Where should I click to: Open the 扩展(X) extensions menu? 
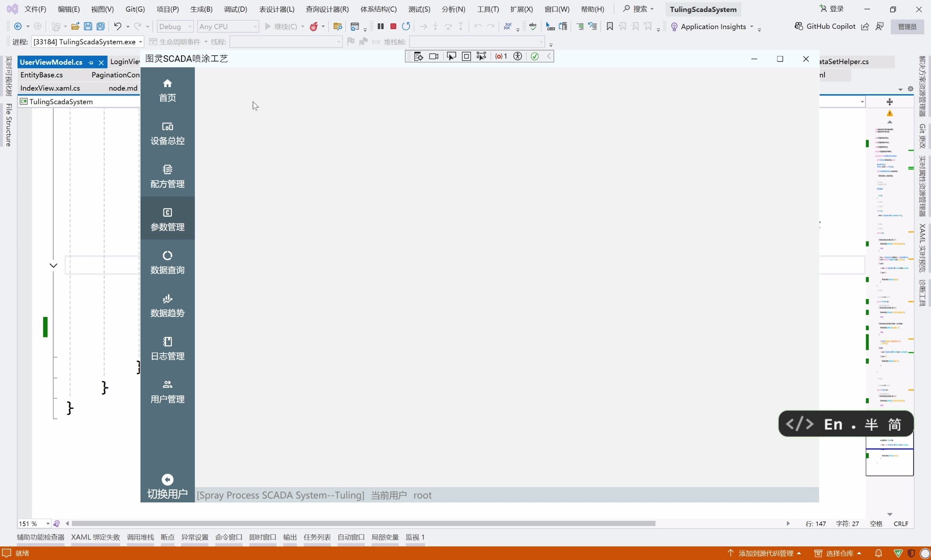(521, 9)
